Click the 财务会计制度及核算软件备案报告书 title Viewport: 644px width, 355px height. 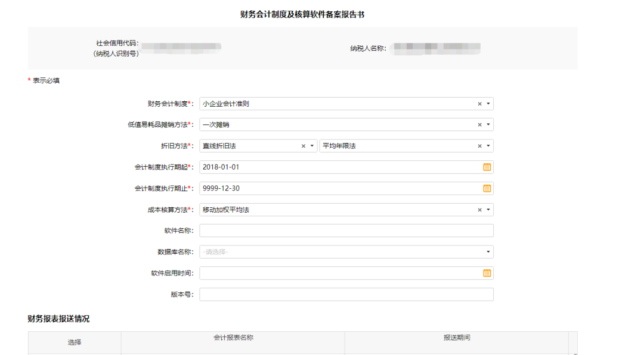tap(302, 14)
